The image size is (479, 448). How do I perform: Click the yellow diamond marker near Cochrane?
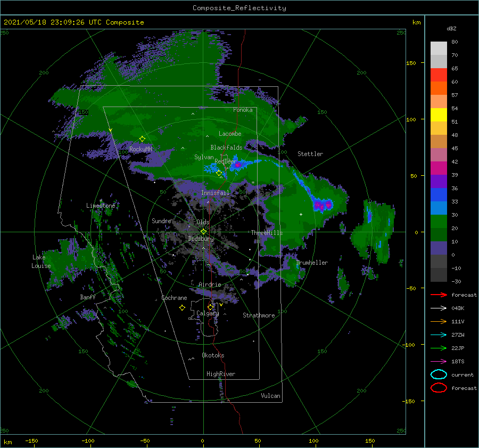(182, 308)
